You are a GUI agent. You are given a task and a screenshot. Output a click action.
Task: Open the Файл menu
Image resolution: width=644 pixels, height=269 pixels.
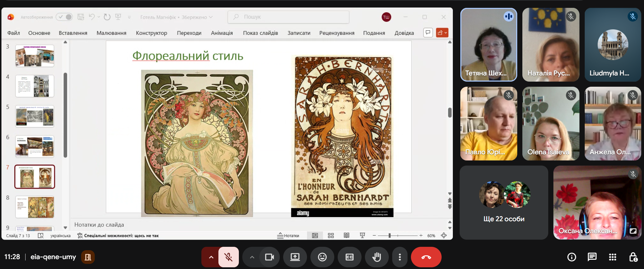click(x=14, y=33)
